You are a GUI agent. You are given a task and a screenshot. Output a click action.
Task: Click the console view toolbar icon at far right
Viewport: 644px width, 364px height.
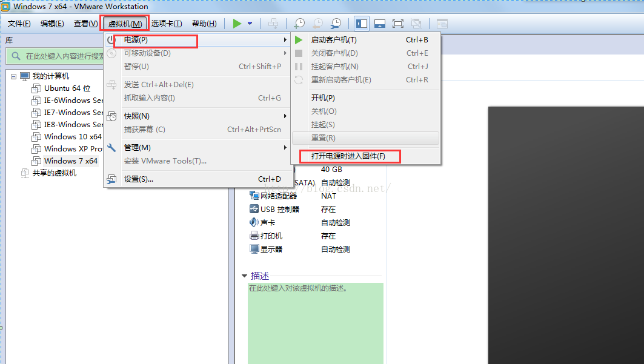[442, 24]
